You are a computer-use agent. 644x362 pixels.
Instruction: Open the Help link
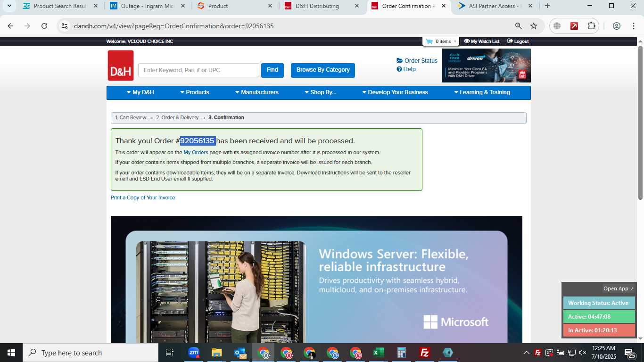(x=406, y=69)
